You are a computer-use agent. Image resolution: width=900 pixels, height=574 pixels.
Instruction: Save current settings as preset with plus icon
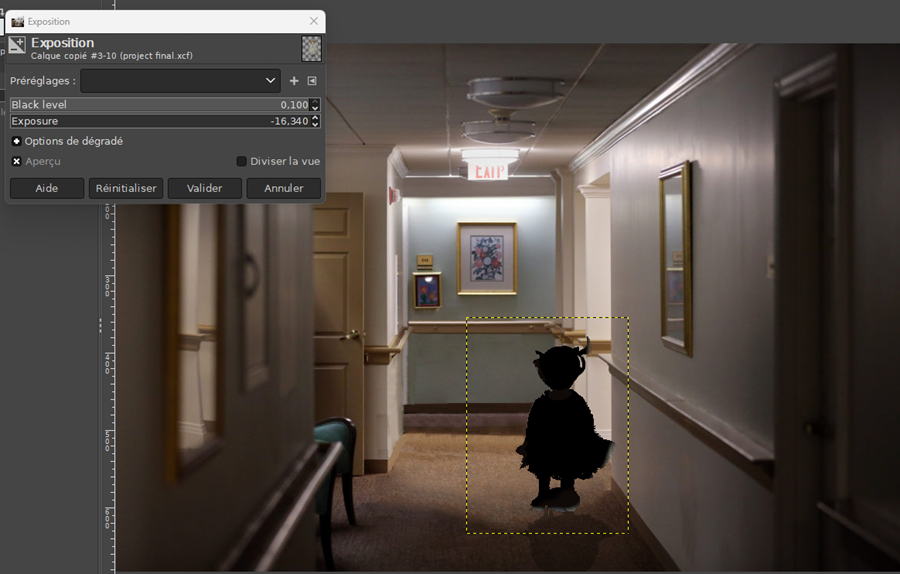294,81
